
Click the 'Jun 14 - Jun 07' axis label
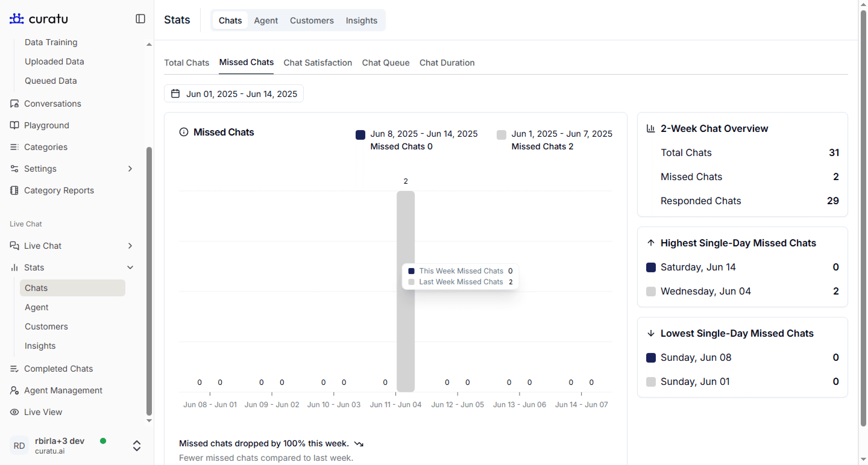point(581,404)
